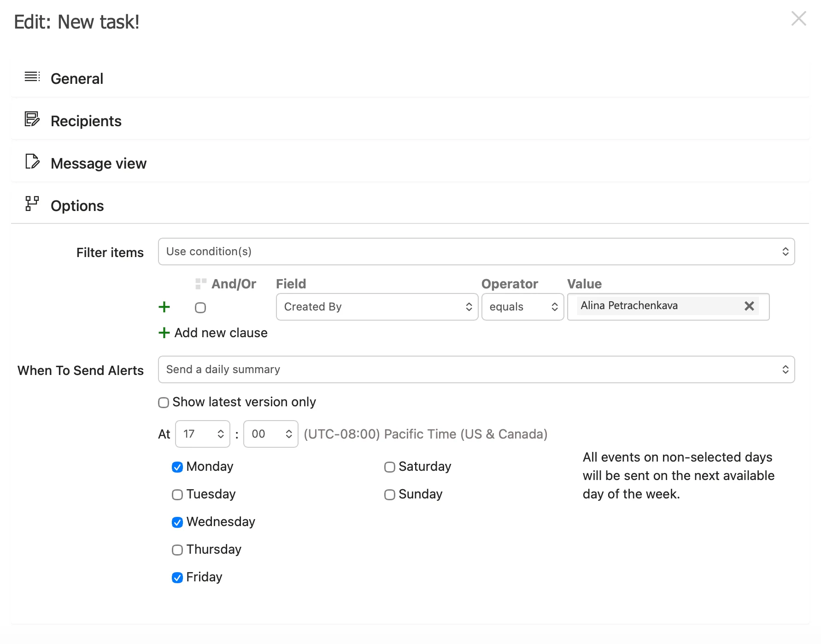
Task: Open the minutes dropdown showing 00
Action: 271,434
